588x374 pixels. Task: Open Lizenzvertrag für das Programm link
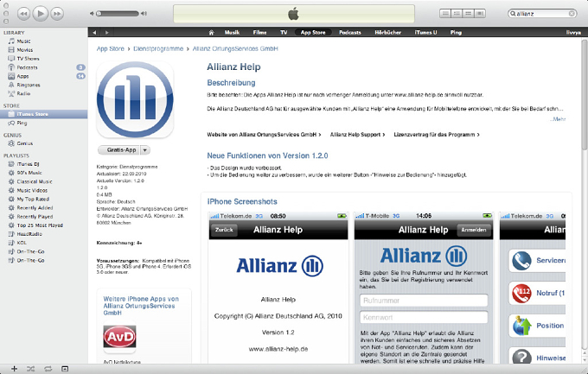(437, 135)
